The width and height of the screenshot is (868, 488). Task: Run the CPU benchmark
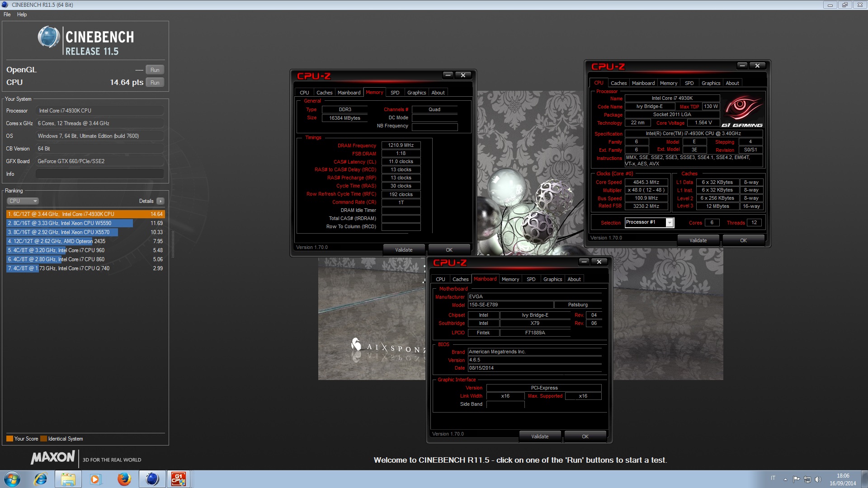click(x=155, y=83)
